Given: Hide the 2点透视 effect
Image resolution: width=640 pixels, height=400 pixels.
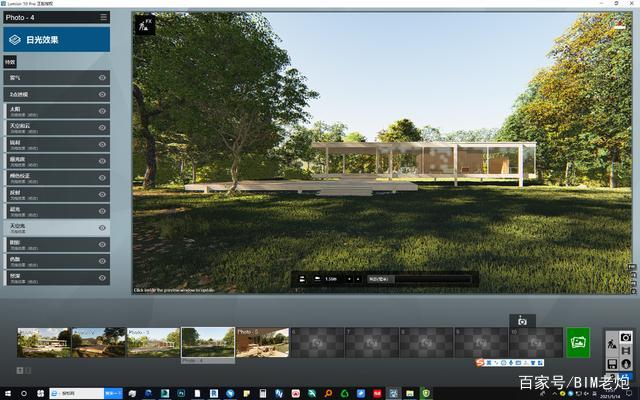Looking at the screenshot, I should pyautogui.click(x=102, y=94).
